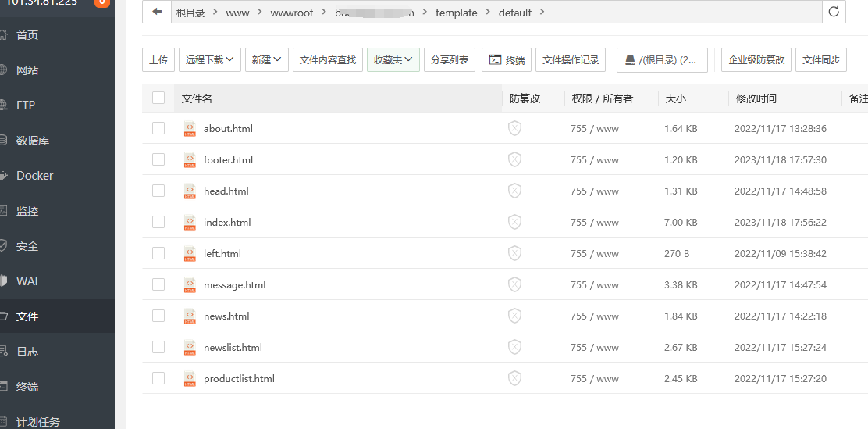Viewport: 868px width, 429px height.
Task: Click the footer.html file type icon
Action: [x=190, y=159]
